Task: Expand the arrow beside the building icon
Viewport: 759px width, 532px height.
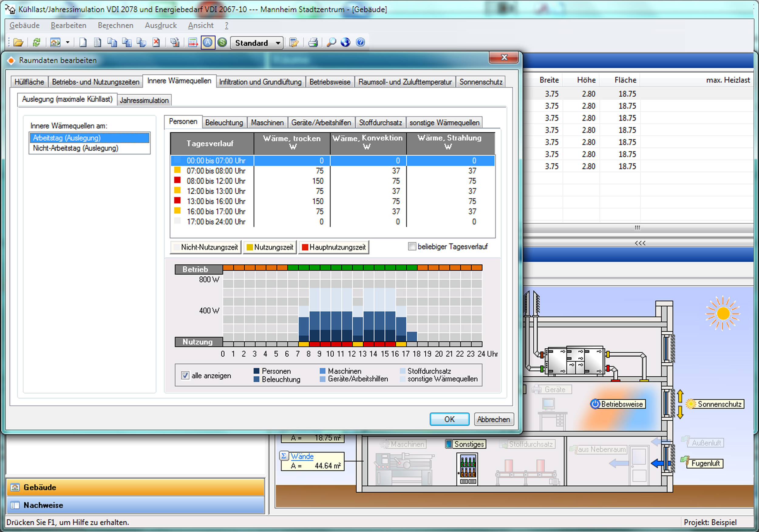Action: pos(67,42)
